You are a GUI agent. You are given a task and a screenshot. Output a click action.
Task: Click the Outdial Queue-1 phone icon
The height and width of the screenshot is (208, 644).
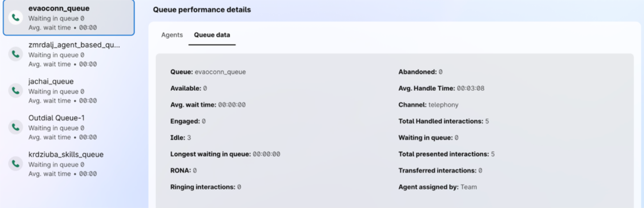[x=16, y=127]
